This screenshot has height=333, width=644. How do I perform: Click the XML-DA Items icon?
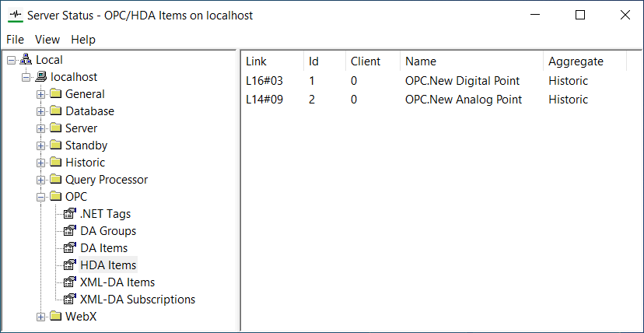tap(70, 282)
